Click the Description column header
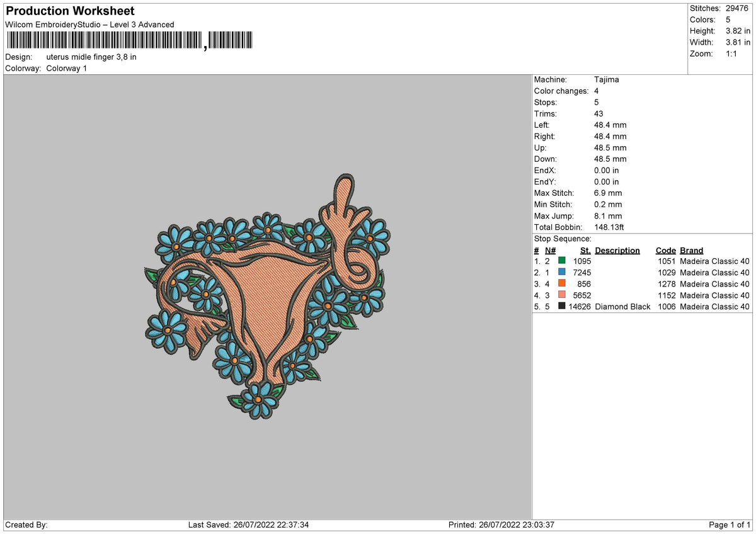 (617, 251)
